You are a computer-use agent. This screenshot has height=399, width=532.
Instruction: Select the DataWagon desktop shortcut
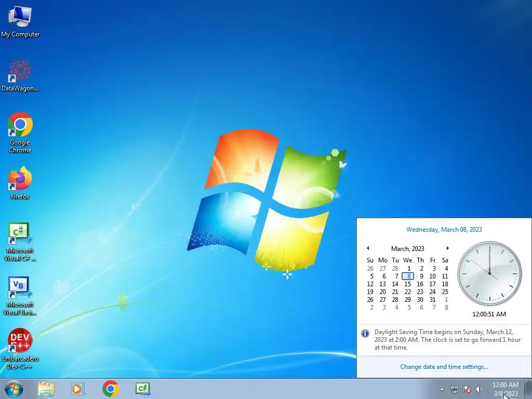click(20, 76)
